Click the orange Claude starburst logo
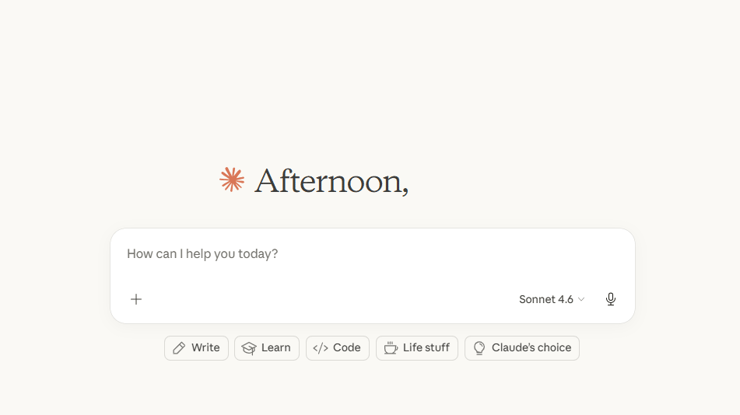The image size is (740, 415). (232, 180)
